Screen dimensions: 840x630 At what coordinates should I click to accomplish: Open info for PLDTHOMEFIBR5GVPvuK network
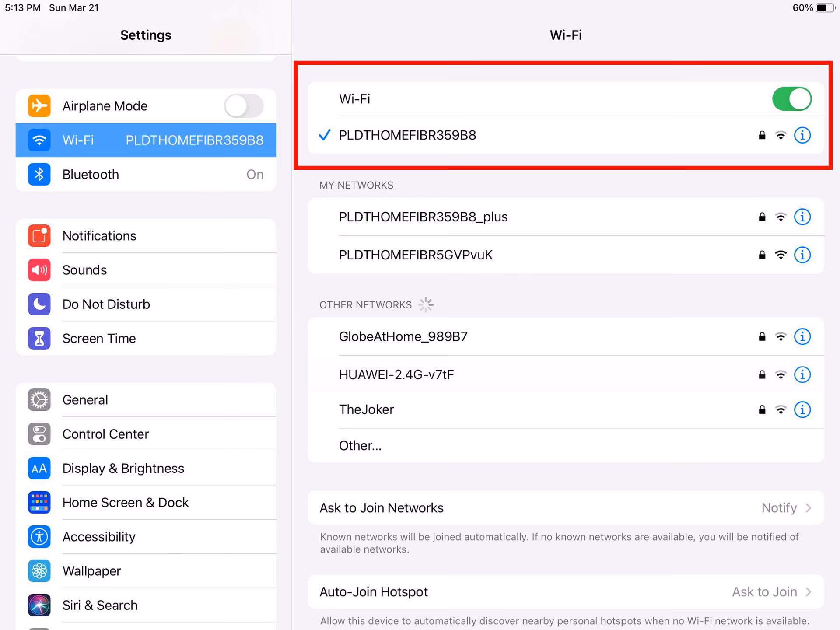click(802, 255)
